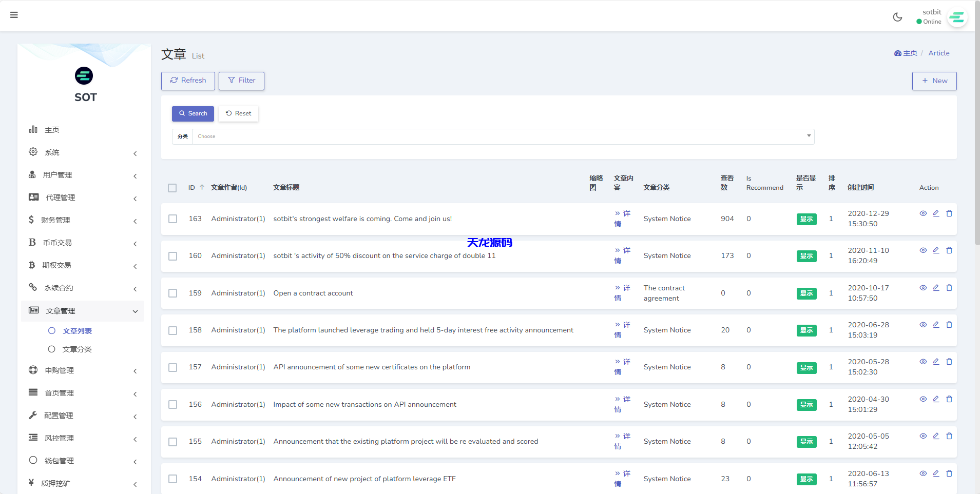View article 159 with eye icon
Viewport: 980px width, 494px height.
[923, 288]
